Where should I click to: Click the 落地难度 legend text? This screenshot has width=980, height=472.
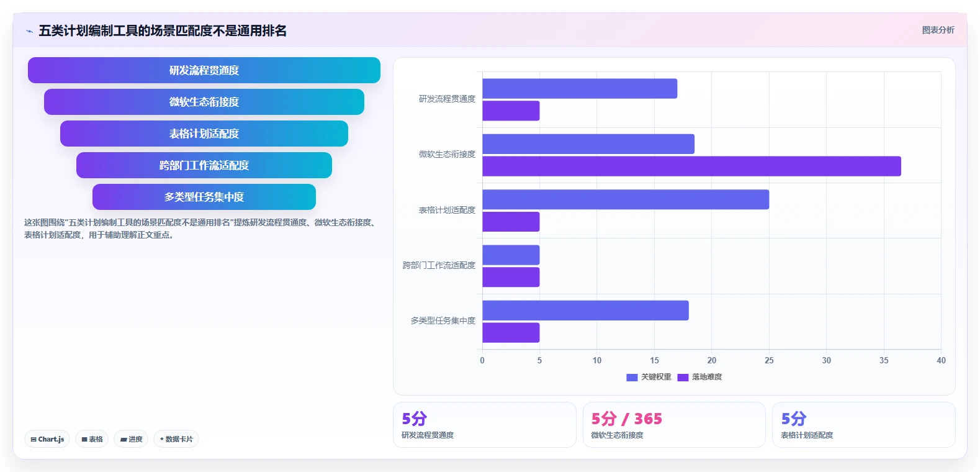point(707,377)
